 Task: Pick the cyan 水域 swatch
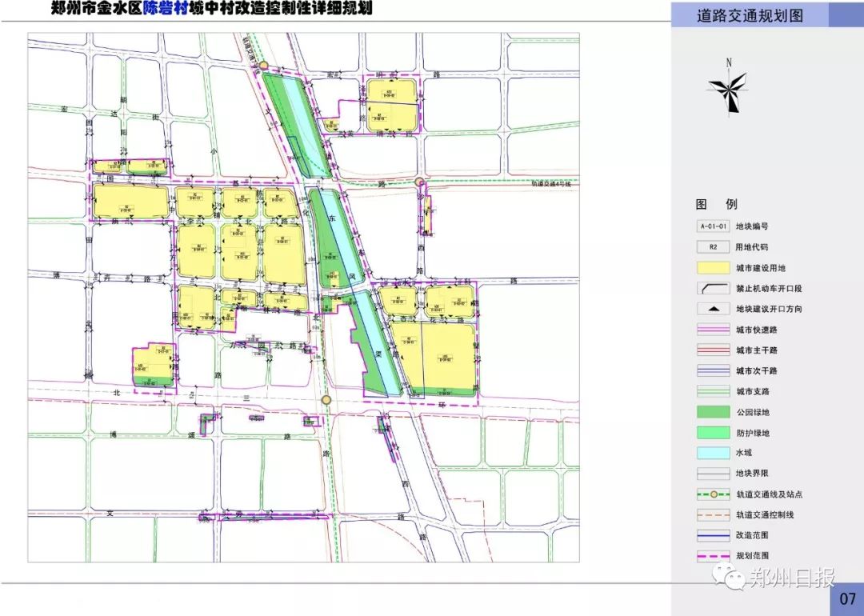pos(714,453)
